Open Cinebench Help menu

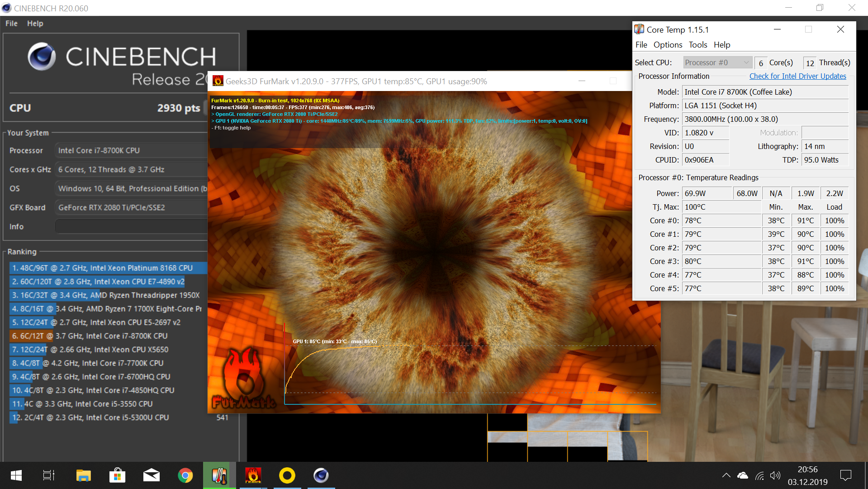pyautogui.click(x=35, y=24)
